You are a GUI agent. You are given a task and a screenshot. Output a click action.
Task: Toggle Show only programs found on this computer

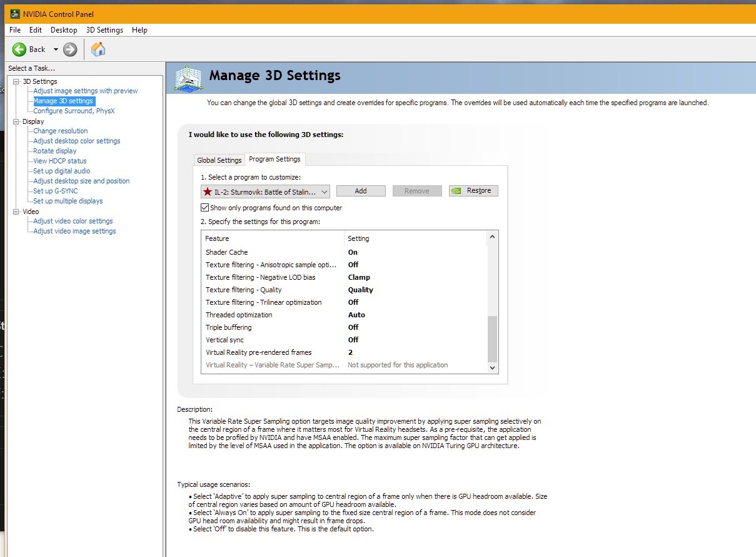204,208
